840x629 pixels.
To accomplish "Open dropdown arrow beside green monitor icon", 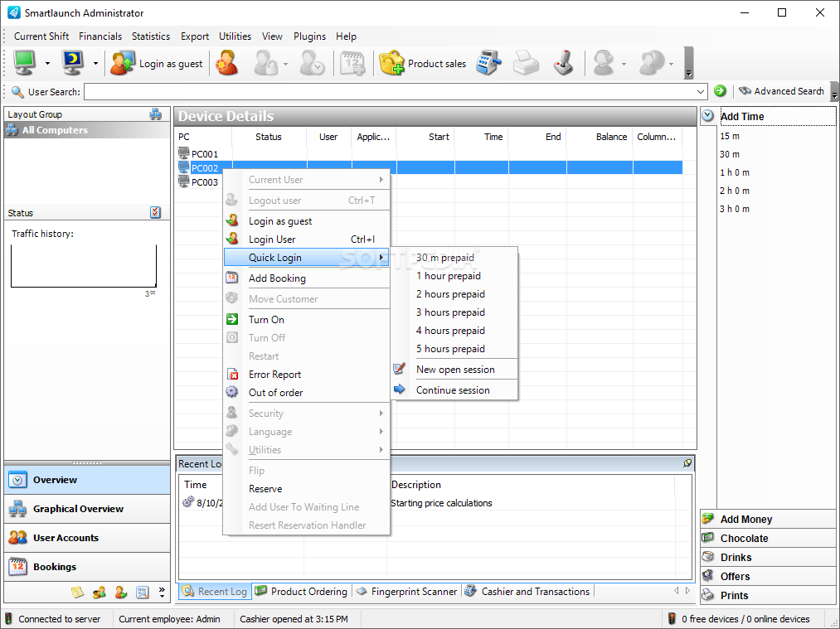I will (47, 63).
